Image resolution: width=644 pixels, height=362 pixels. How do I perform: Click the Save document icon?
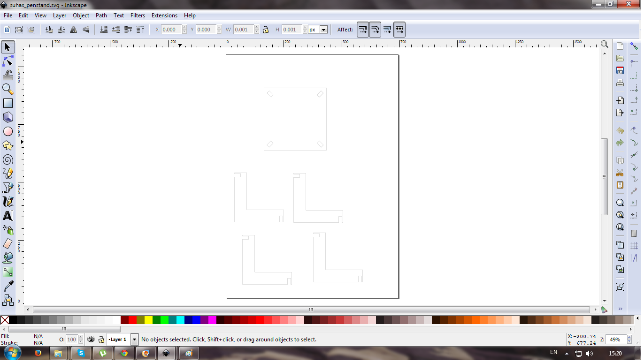pyautogui.click(x=620, y=70)
